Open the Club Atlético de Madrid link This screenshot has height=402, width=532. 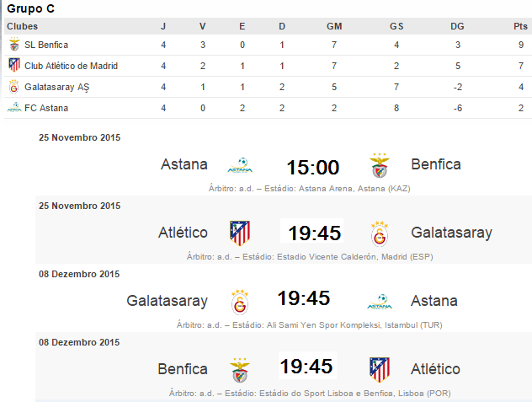[71, 66]
